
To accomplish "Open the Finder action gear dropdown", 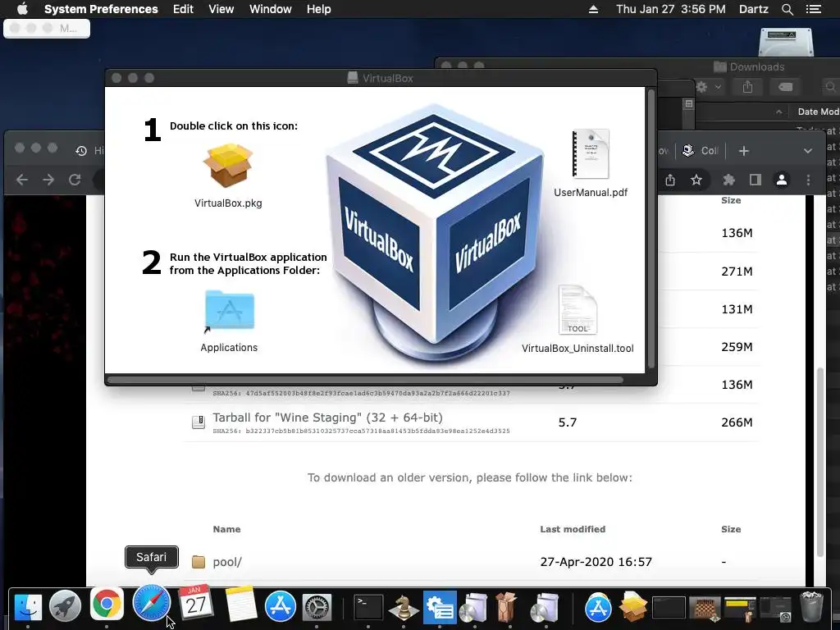I will [x=709, y=87].
